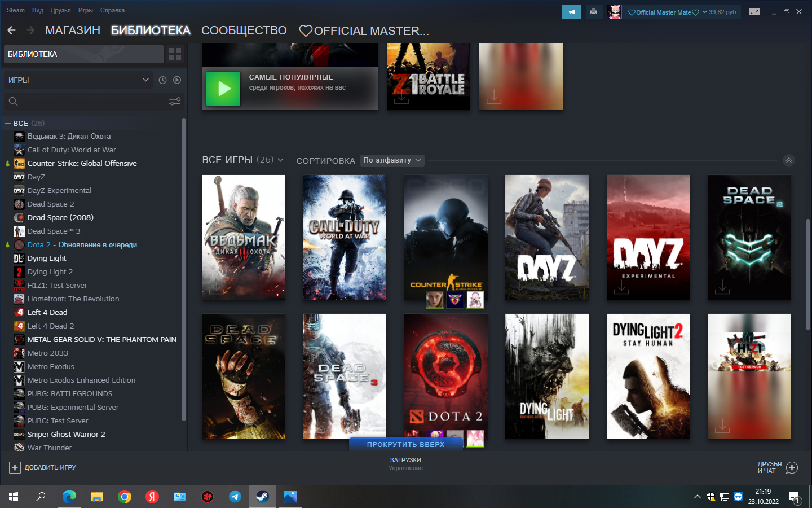Download Z1 Battle Royale via arrow icon
The height and width of the screenshot is (508, 812).
[x=401, y=98]
